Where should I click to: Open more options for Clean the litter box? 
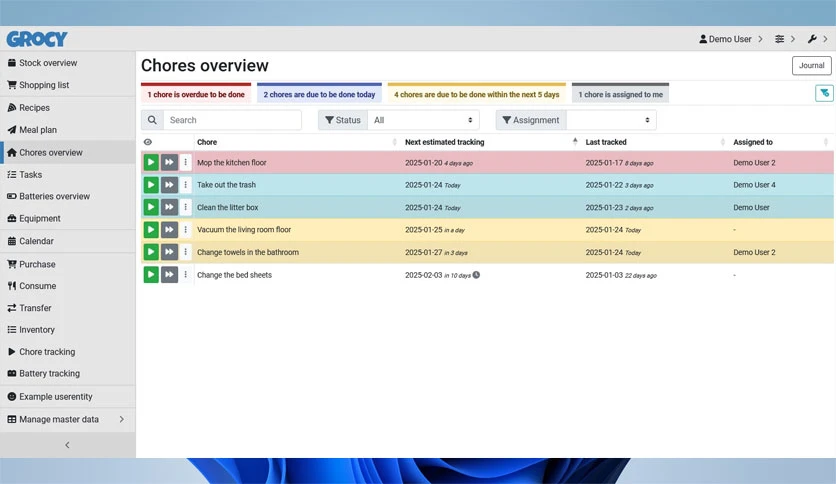[186, 207]
